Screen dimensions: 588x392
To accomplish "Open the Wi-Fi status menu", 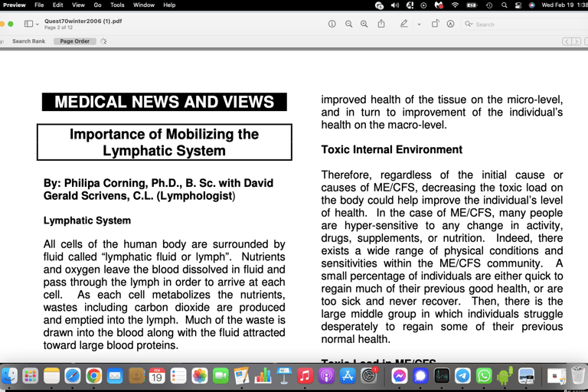I will 455,5.
